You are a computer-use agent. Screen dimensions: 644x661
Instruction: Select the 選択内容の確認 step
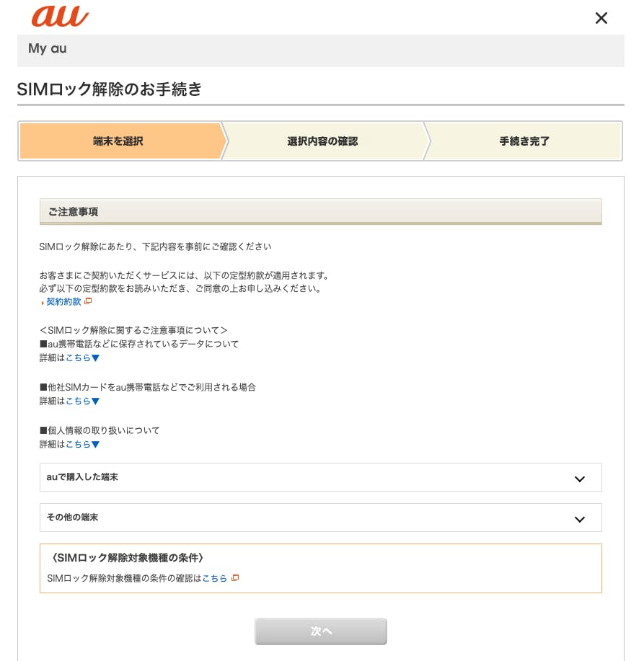click(322, 141)
